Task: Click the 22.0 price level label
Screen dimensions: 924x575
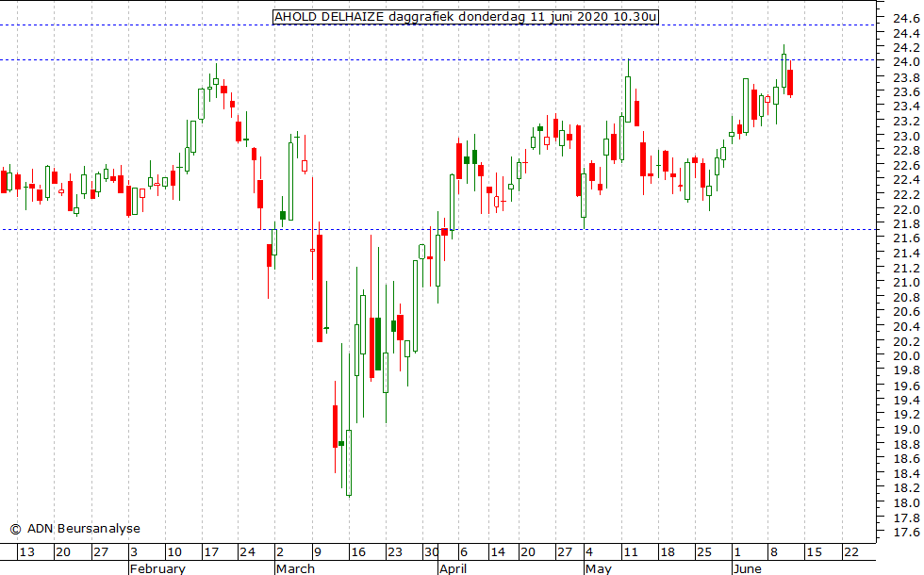Action: (906, 209)
